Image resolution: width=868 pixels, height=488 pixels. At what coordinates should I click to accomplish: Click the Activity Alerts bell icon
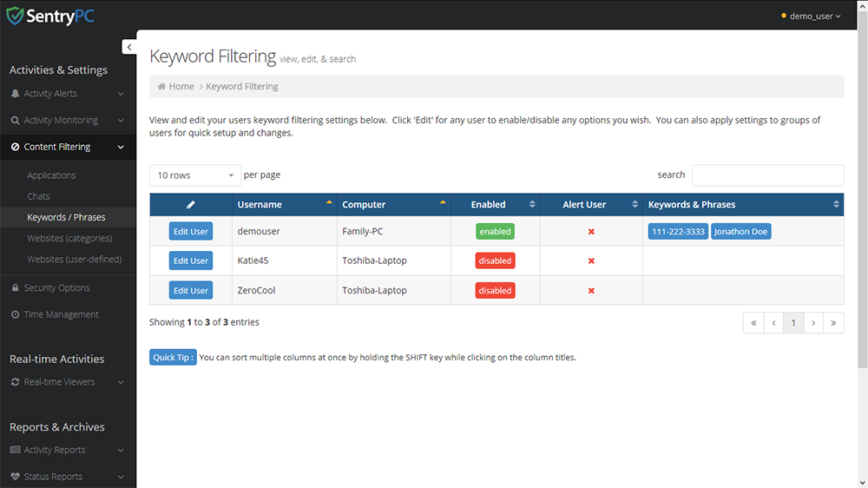pos(15,94)
